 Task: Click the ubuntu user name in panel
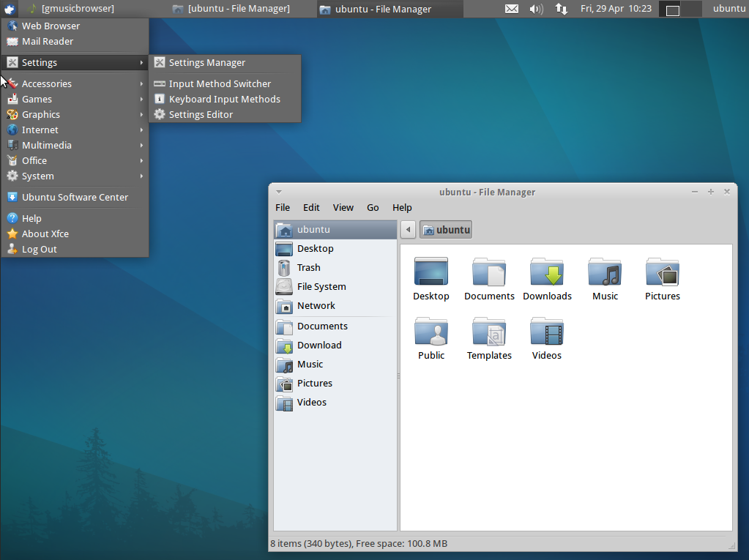pyautogui.click(x=729, y=9)
